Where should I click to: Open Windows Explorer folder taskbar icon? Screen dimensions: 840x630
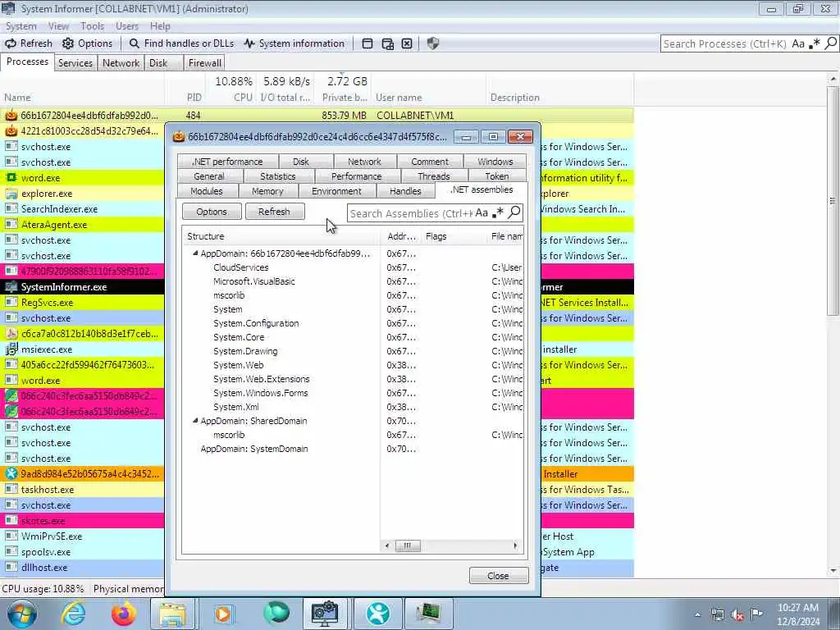click(172, 614)
